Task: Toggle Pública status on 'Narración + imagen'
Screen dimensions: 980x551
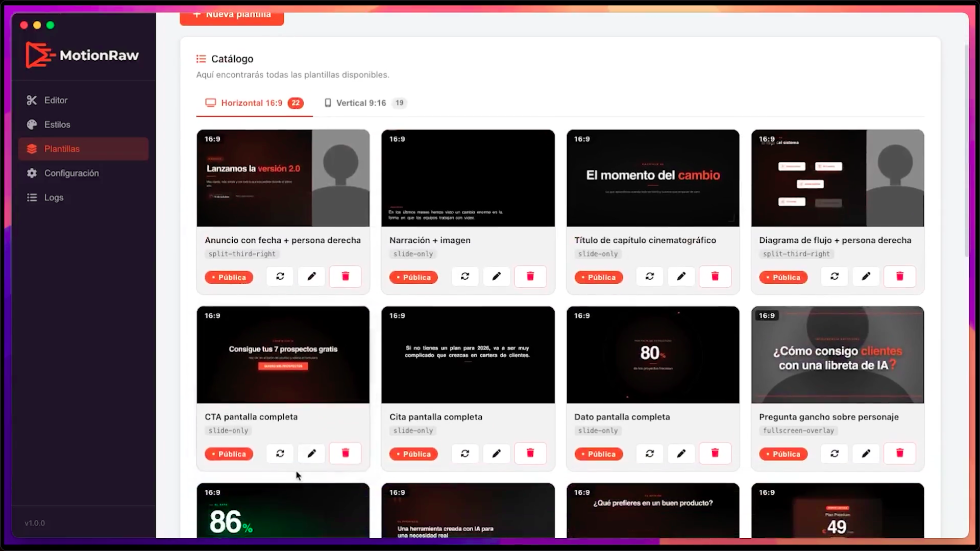Action: [414, 278]
